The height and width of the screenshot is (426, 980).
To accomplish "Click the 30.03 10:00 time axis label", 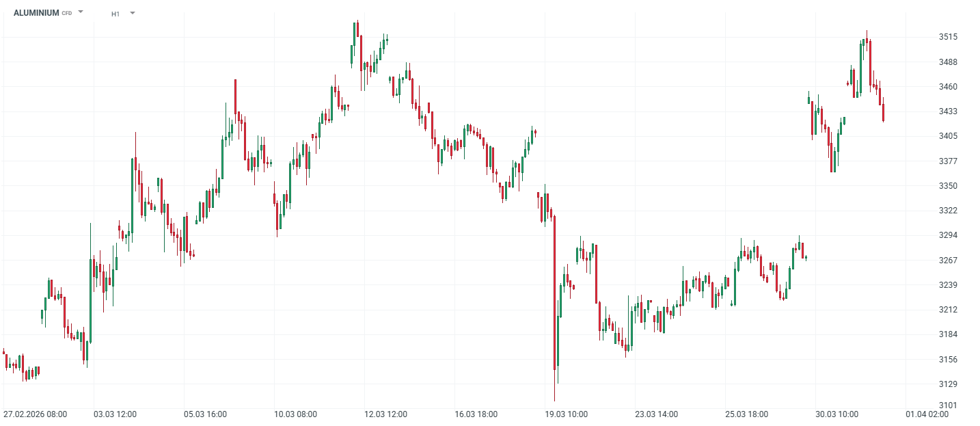I will coord(836,414).
